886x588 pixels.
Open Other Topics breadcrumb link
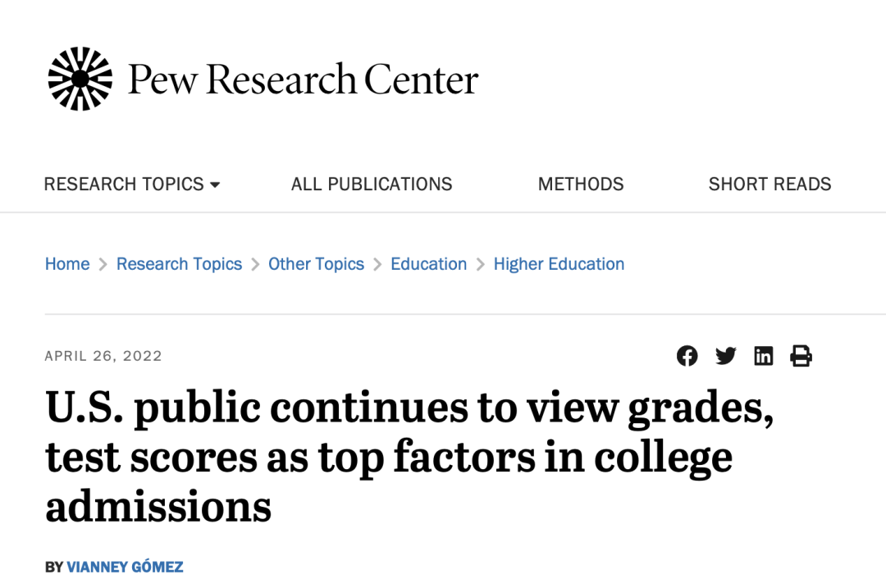pos(316,264)
